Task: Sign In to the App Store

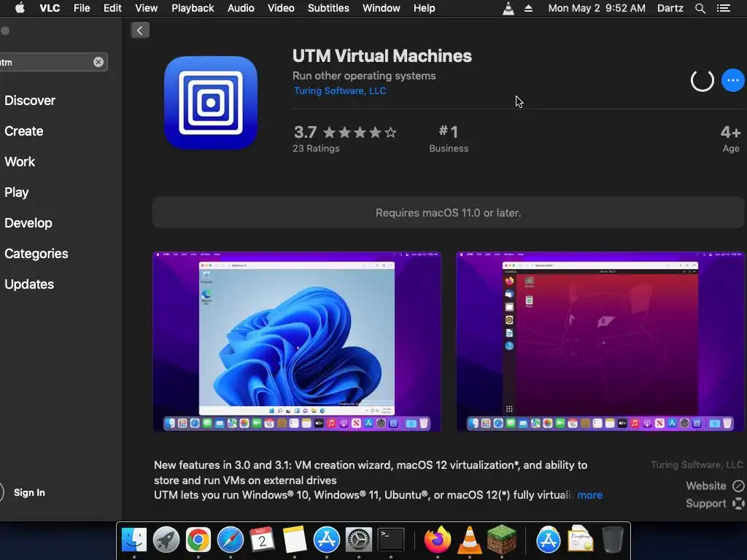Action: click(29, 492)
